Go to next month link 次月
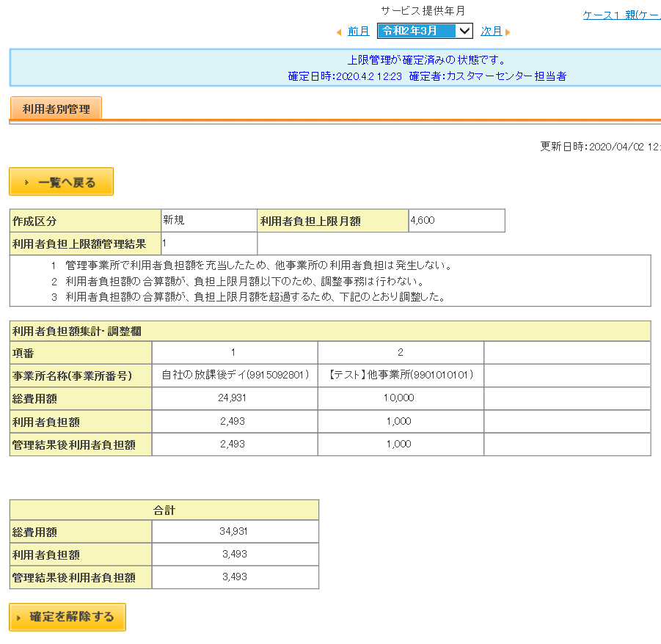Screen dimensions: 661x644 tap(491, 32)
